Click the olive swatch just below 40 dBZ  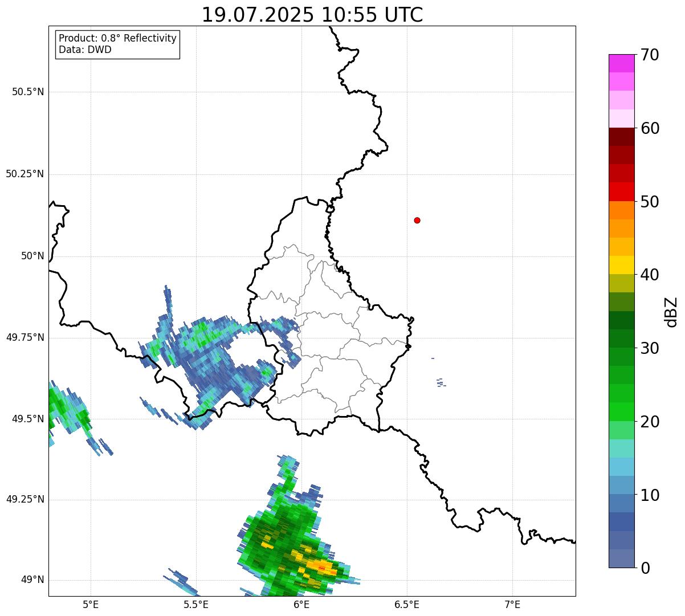(621, 283)
